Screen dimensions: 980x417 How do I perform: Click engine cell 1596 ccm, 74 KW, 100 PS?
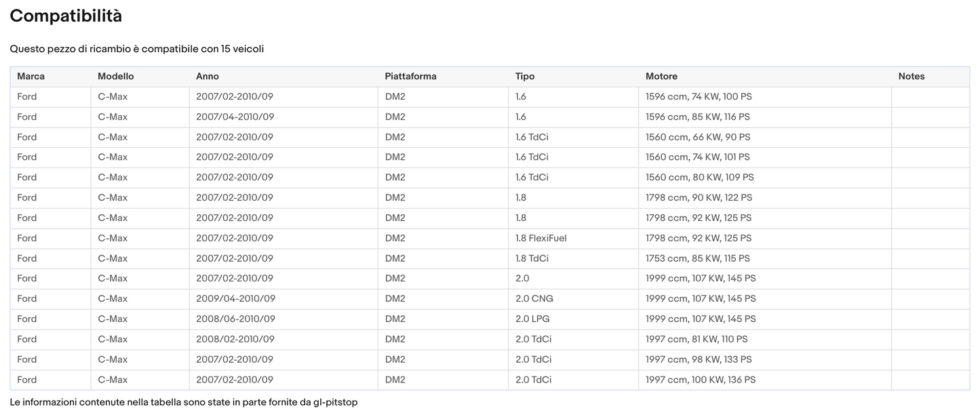699,97
